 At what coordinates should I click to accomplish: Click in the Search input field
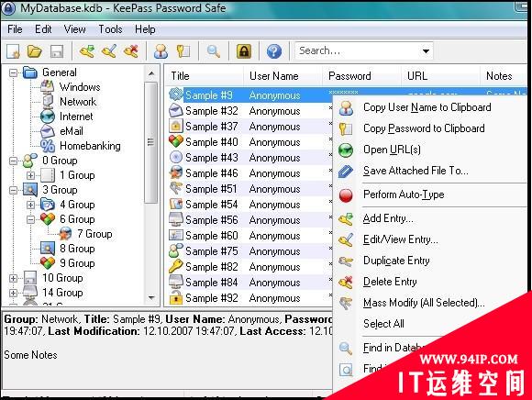point(357,51)
